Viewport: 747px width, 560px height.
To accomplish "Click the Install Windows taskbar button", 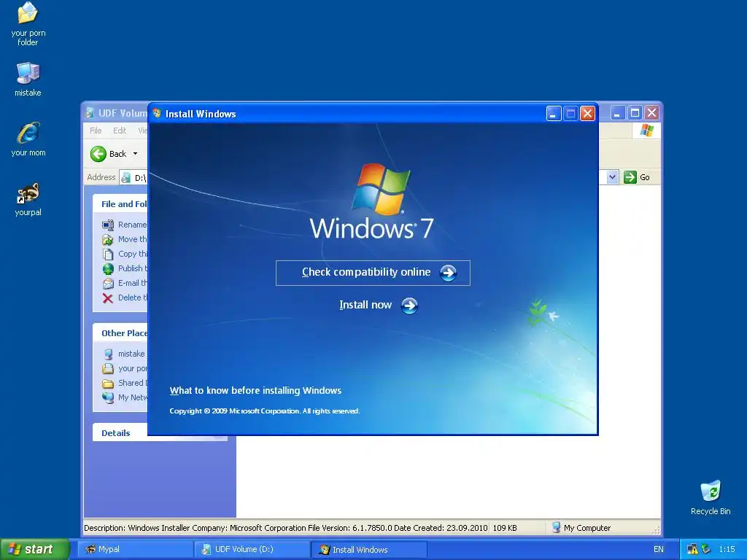I will [x=368, y=549].
